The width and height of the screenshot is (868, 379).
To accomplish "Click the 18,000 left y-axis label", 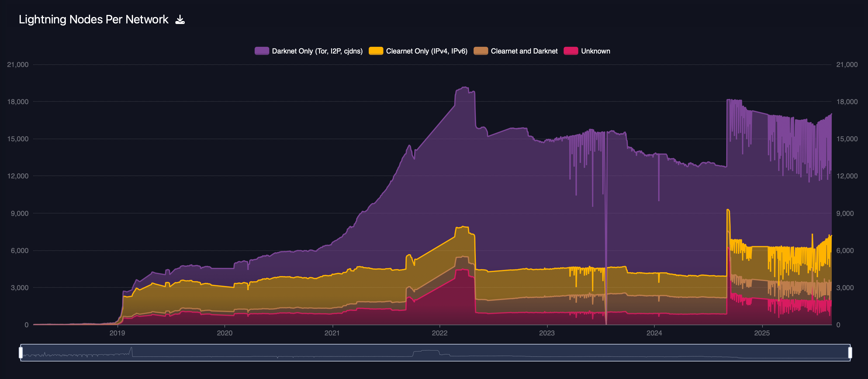I will click(x=18, y=101).
